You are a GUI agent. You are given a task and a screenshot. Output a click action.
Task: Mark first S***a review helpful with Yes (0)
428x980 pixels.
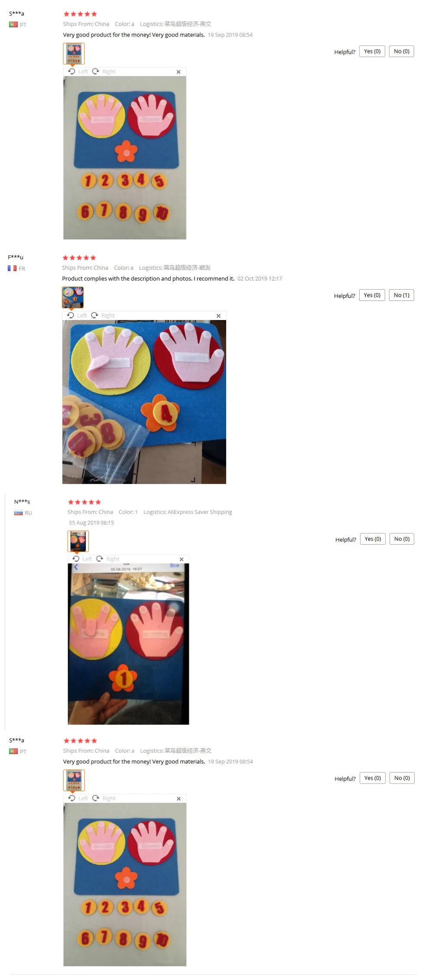(372, 51)
